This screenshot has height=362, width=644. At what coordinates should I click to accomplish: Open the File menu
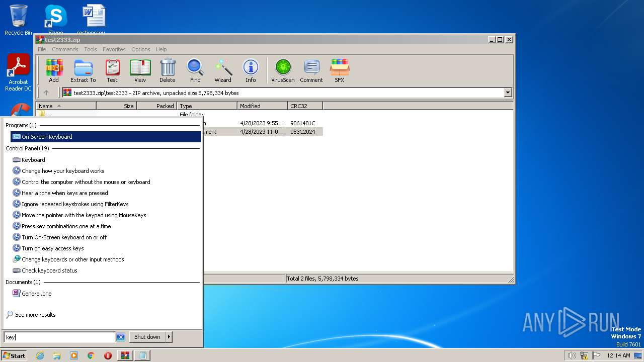42,49
